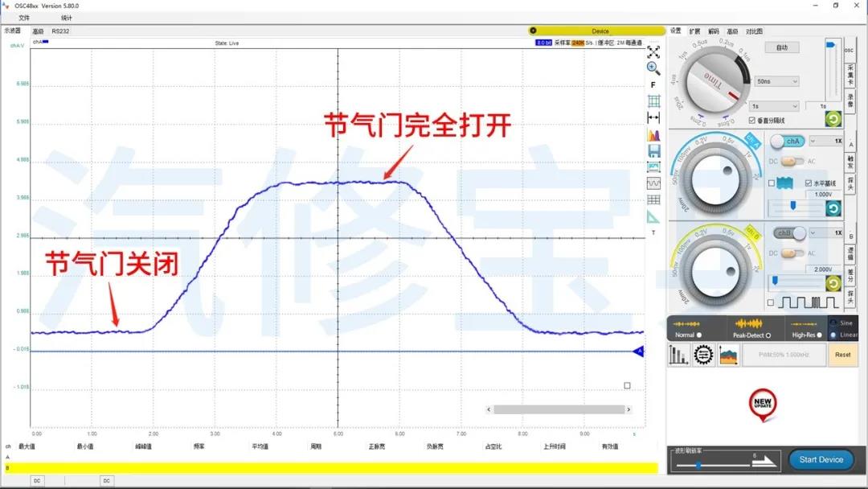Click the fullscreen expand arrows icon
Image resolution: width=868 pixels, height=489 pixels.
pyautogui.click(x=653, y=52)
